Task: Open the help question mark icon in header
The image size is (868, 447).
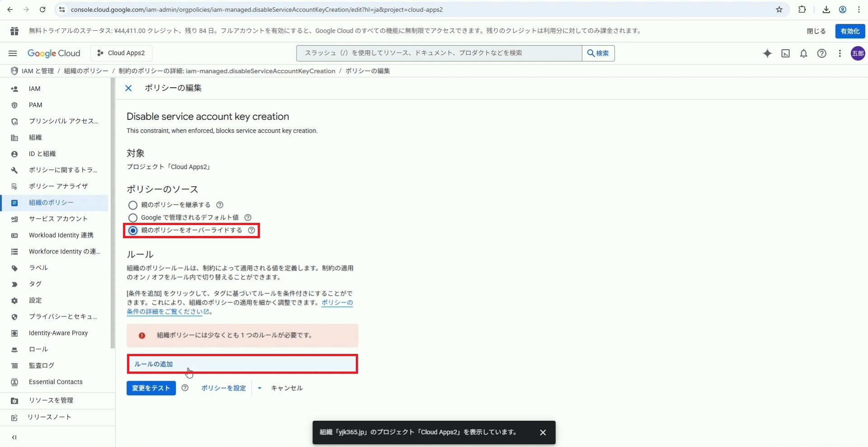Action: 821,53
